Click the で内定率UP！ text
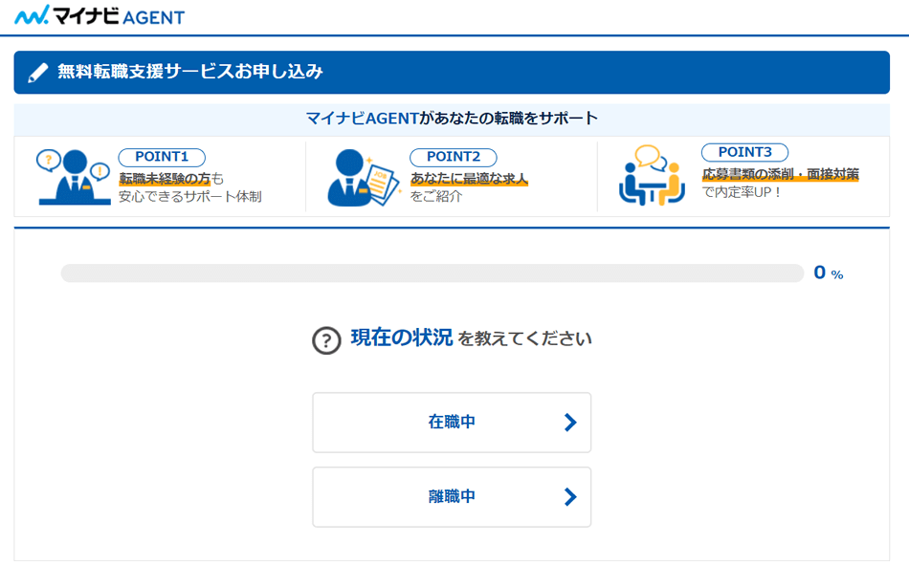Screen dimensions: 909x588 [742, 192]
